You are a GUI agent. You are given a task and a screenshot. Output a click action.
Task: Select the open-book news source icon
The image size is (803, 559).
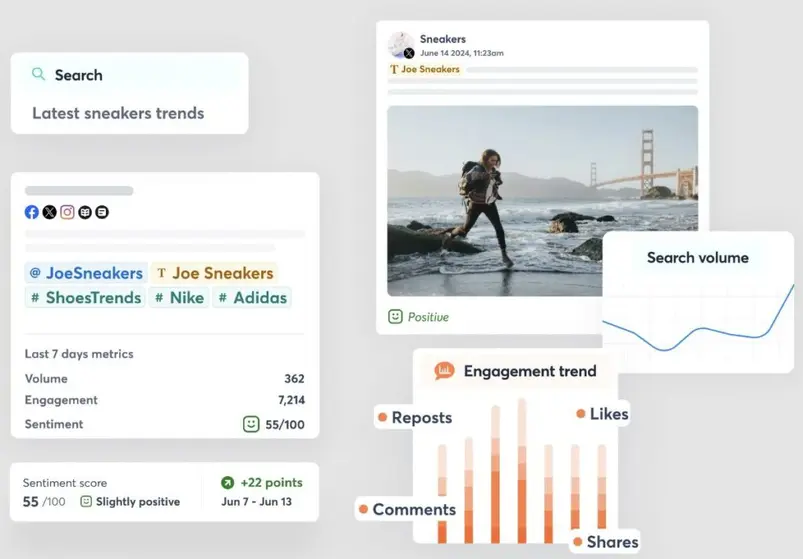click(x=85, y=212)
